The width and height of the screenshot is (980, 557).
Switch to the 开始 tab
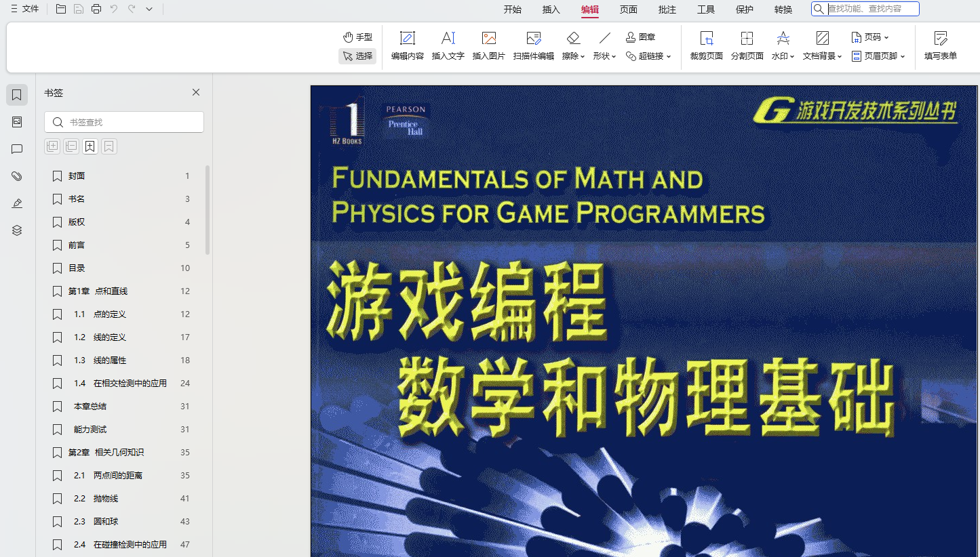[513, 9]
